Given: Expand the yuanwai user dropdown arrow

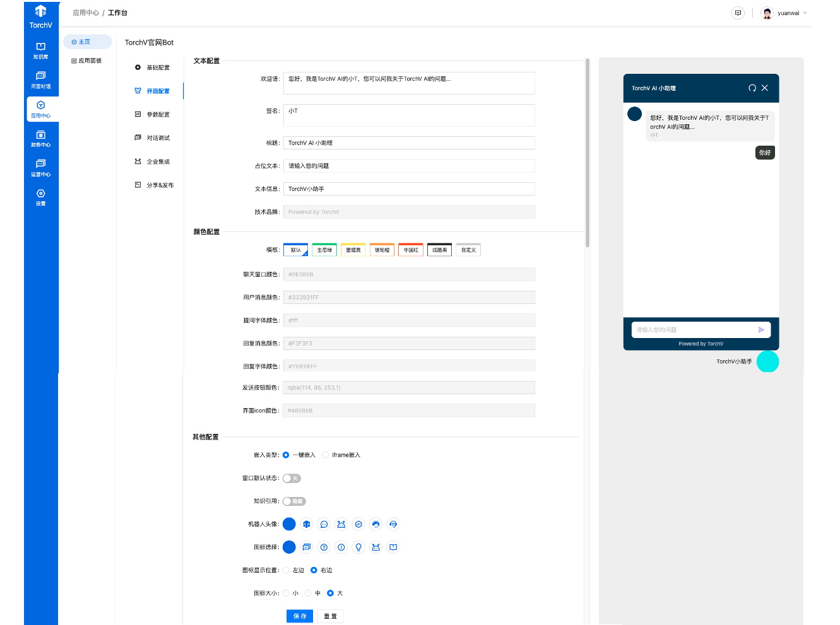Looking at the screenshot, I should (x=805, y=13).
